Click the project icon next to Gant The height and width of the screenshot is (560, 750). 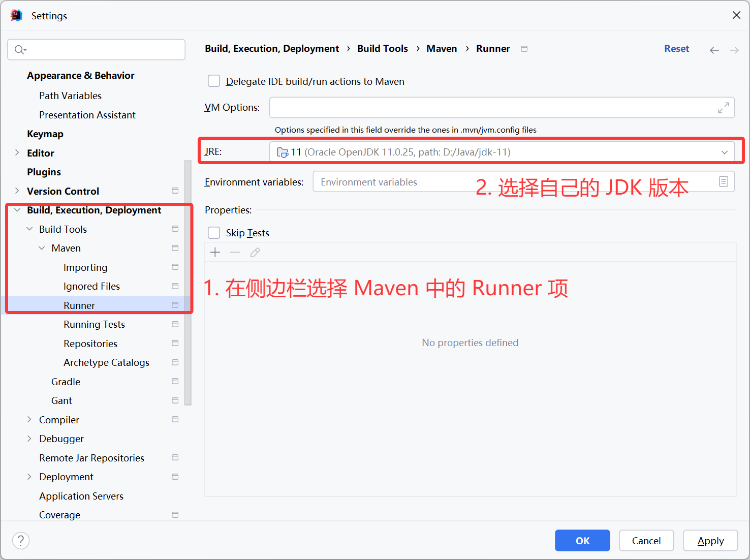click(175, 400)
